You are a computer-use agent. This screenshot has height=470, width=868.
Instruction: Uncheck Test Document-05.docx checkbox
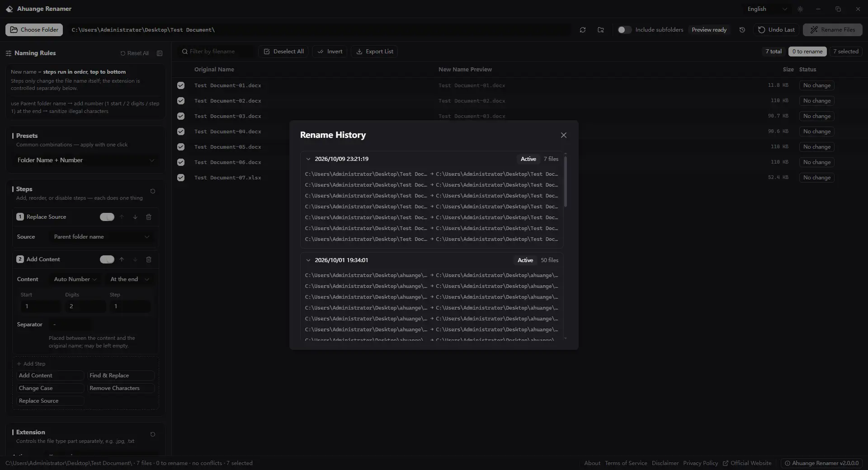(181, 147)
